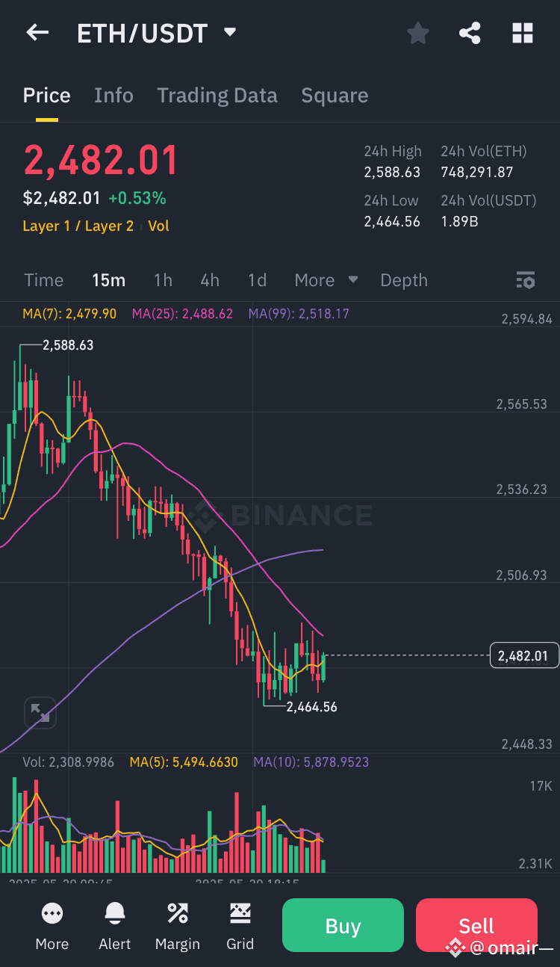
Task: Tap the 2,448.33 price axis label
Action: [526, 744]
